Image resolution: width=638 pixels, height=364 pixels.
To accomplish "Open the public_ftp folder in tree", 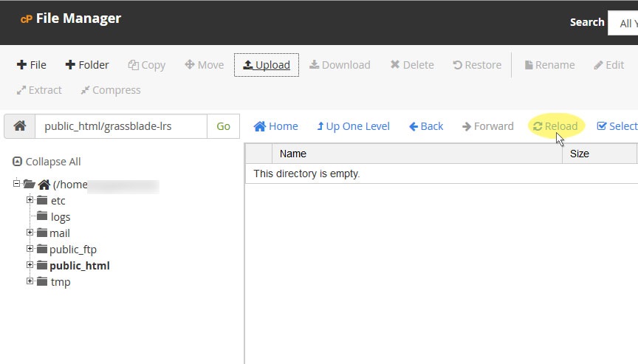I will [72, 250].
